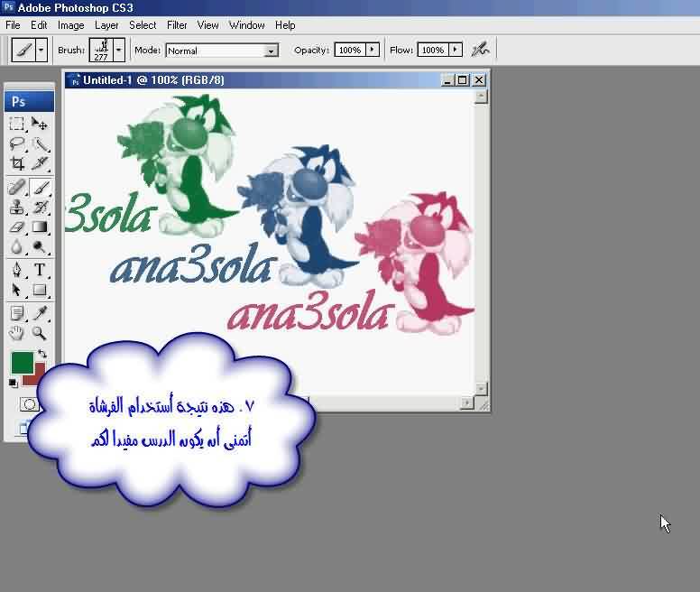The width and height of the screenshot is (700, 592).
Task: Open the Flow slider arrow
Action: coord(456,50)
